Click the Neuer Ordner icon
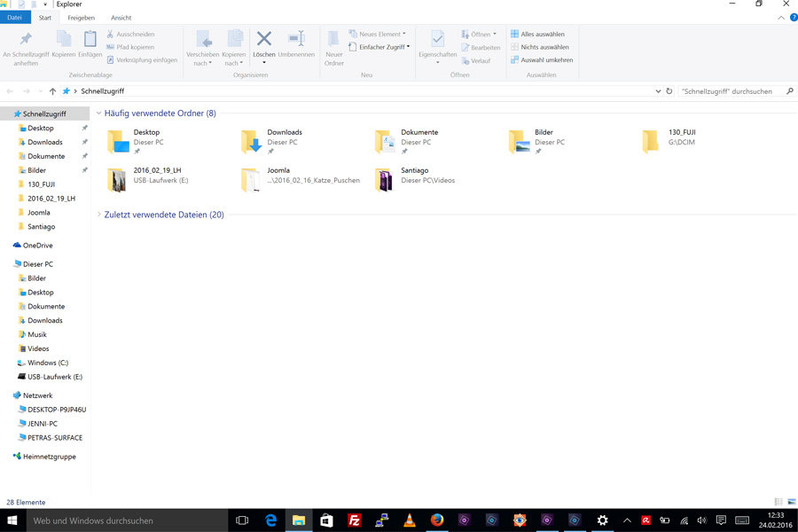 point(333,40)
